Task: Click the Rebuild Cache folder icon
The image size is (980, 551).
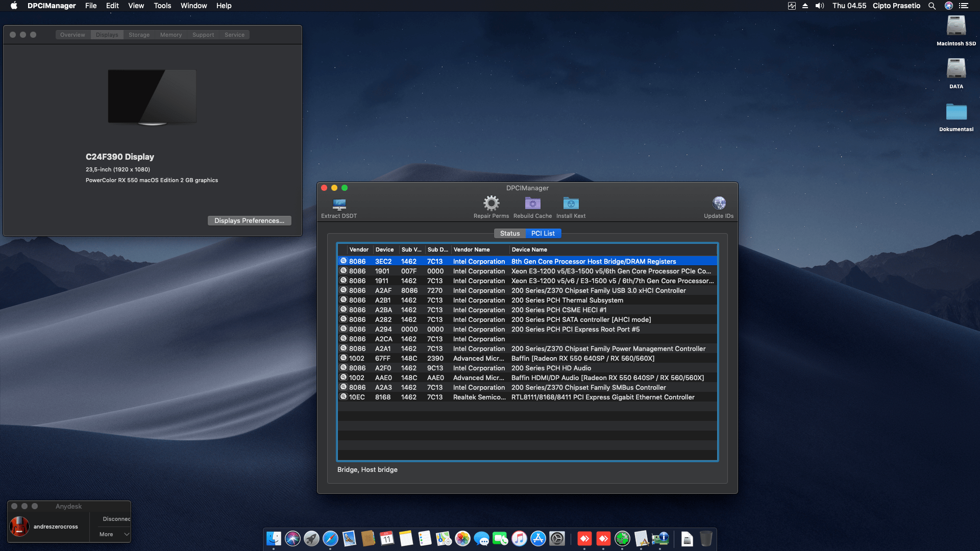Action: pos(532,203)
